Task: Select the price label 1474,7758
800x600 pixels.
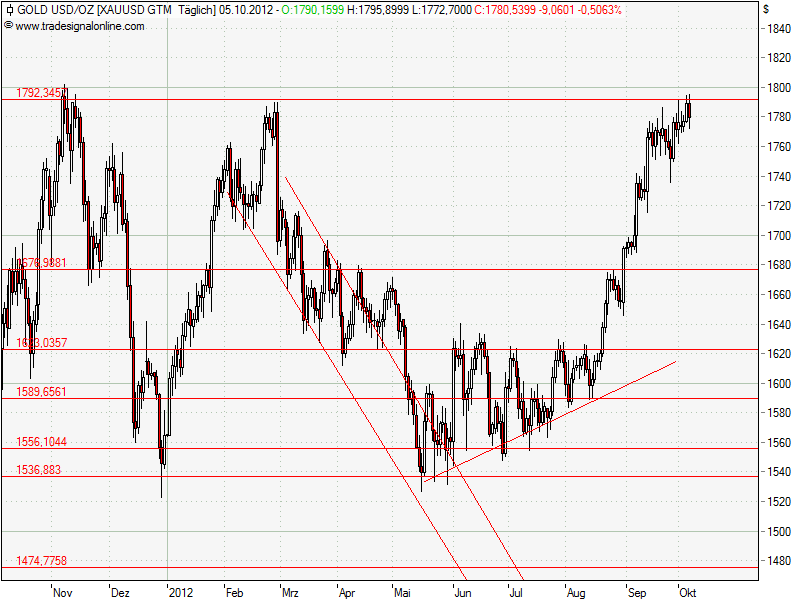Action: [x=44, y=558]
